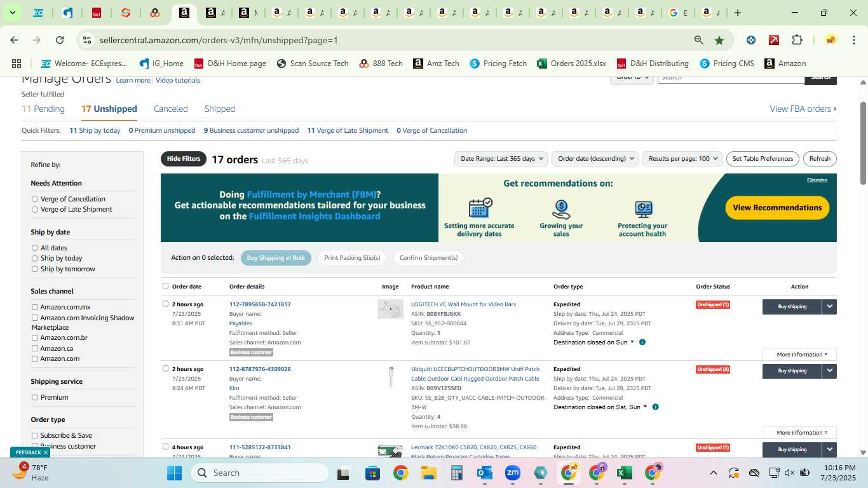This screenshot has height=488, width=868.
Task: Open the Scan Source Tech bookmark
Action: click(x=312, y=64)
